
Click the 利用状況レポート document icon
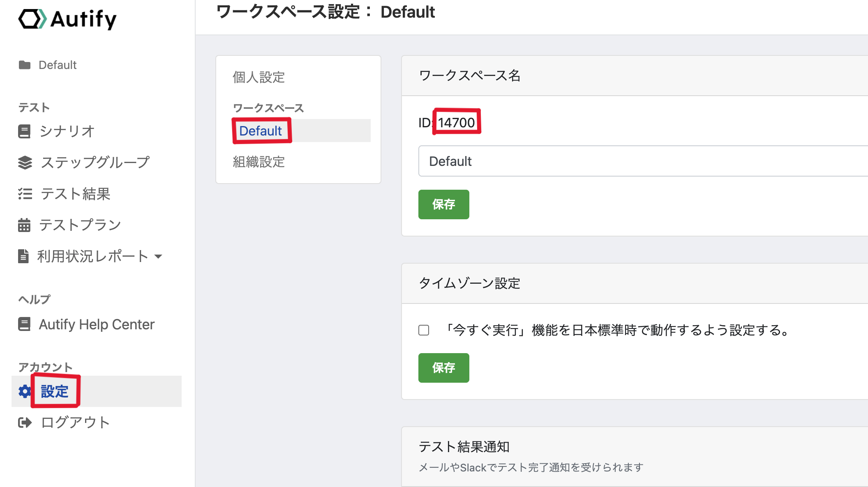[x=23, y=256]
